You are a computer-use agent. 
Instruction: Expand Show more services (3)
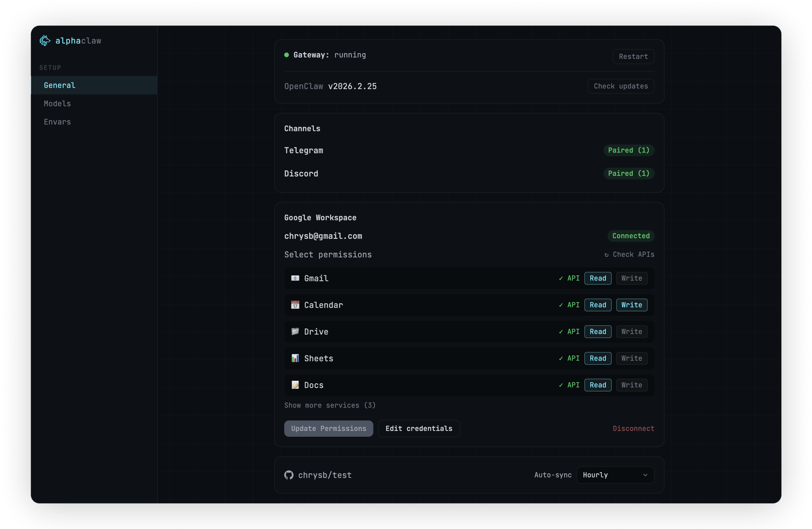pyautogui.click(x=330, y=405)
